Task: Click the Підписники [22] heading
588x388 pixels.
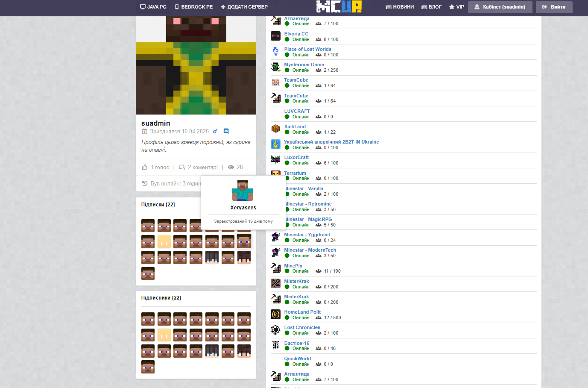Action: (161, 298)
